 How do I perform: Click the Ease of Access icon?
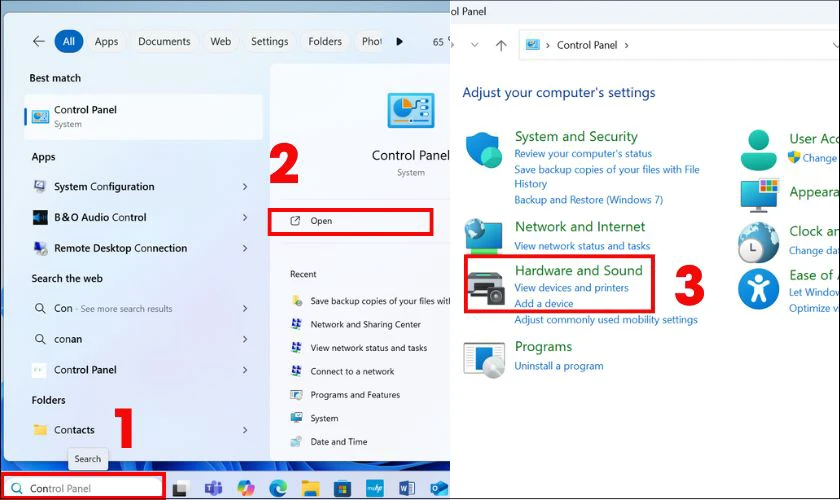758,289
